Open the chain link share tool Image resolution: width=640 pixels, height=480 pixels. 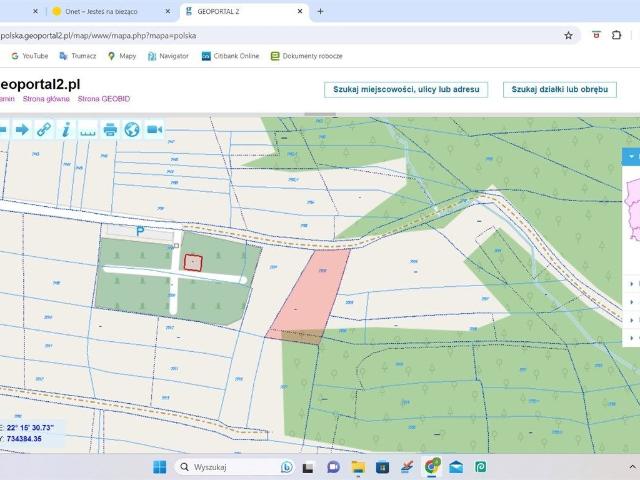(x=44, y=130)
